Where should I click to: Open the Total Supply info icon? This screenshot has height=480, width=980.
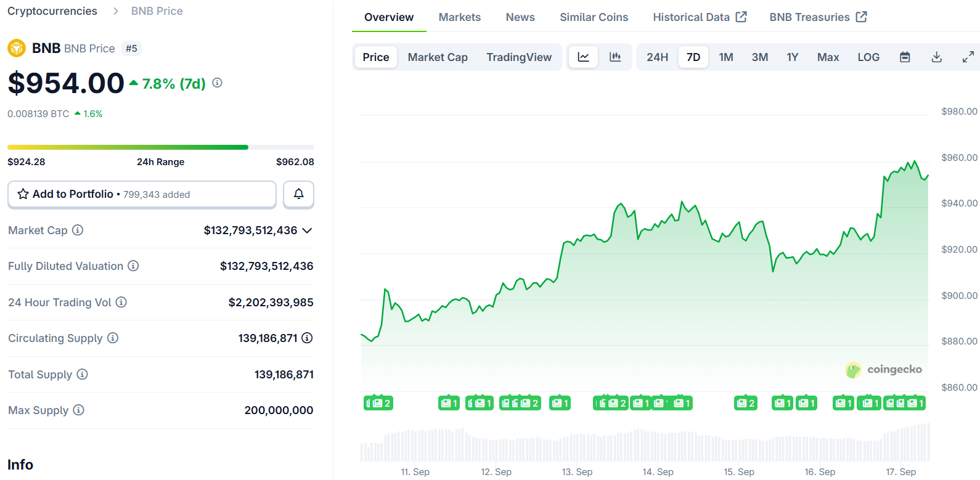pyautogui.click(x=83, y=374)
